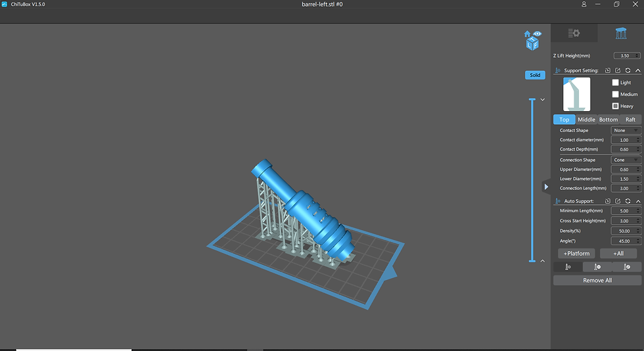Click the support shape preview thumbnail
The width and height of the screenshot is (644, 351).
tap(577, 94)
